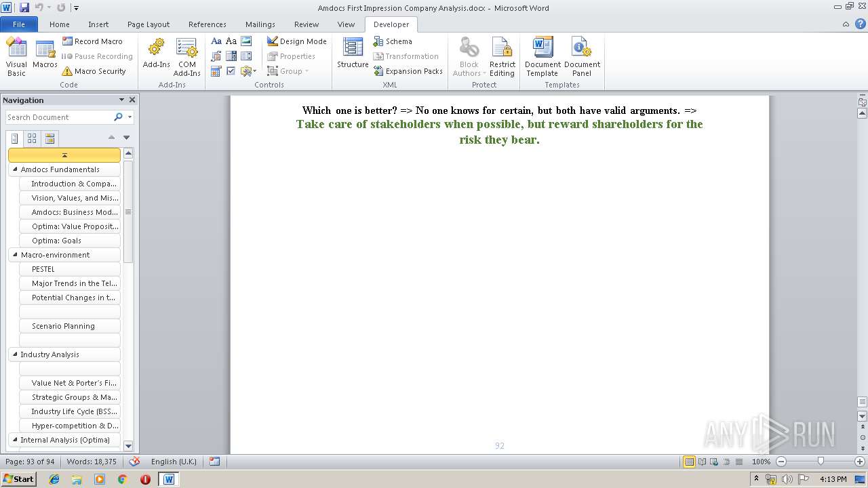The height and width of the screenshot is (488, 868).
Task: Insert Plain Text content control
Action: [x=231, y=41]
